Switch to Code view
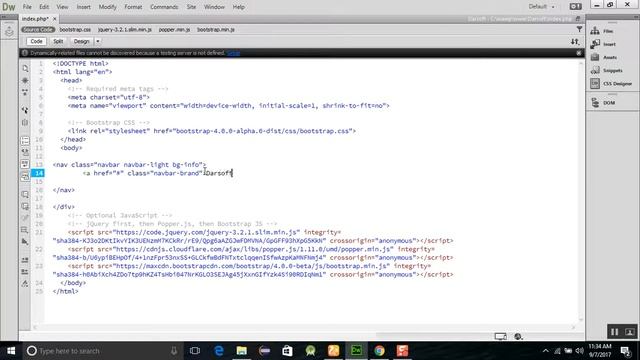Viewport: 640px width, 360px height. pyautogui.click(x=36, y=41)
